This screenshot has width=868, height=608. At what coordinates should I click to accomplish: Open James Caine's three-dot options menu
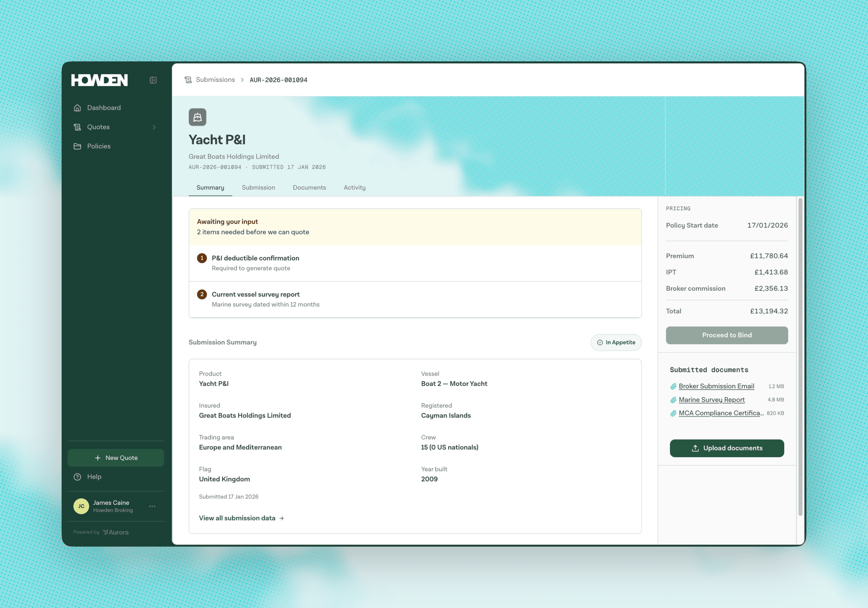pyautogui.click(x=152, y=506)
